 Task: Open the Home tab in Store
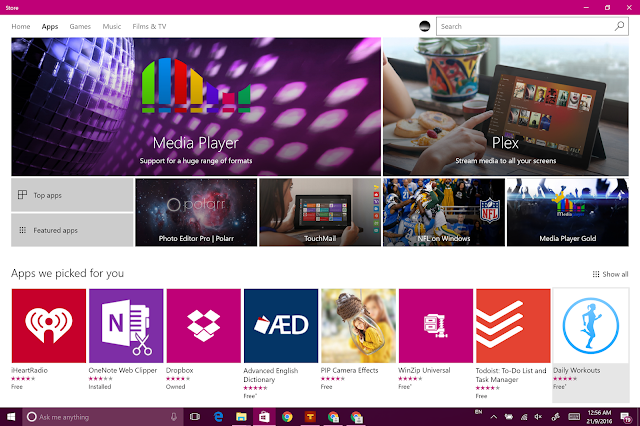[21, 27]
